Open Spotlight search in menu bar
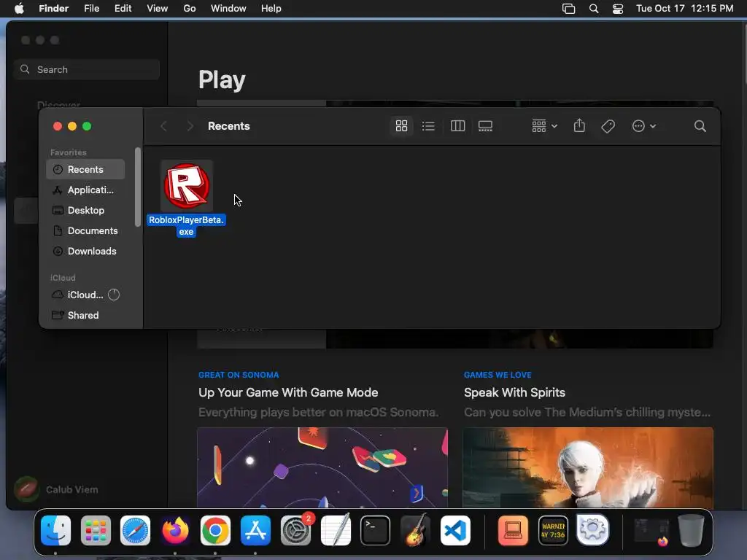The height and width of the screenshot is (560, 747). point(594,9)
